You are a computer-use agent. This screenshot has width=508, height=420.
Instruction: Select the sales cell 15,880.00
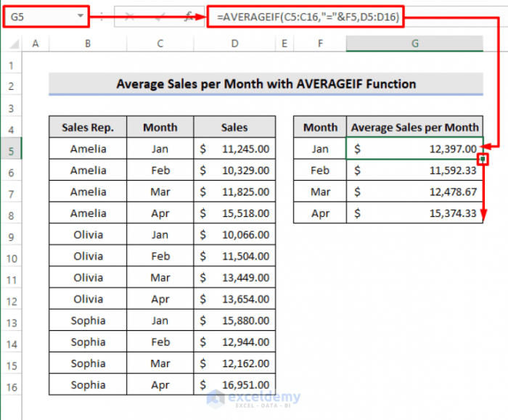coord(234,321)
